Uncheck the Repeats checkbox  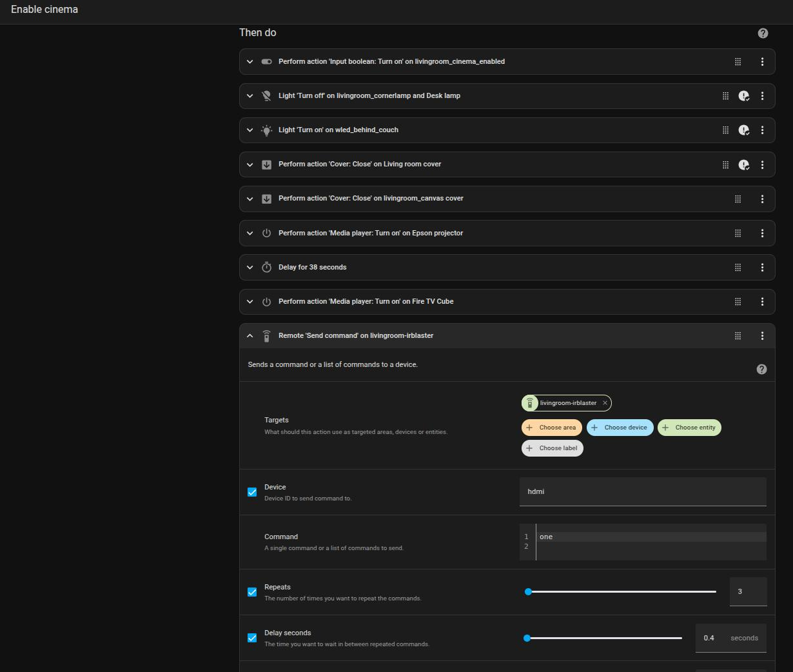252,592
